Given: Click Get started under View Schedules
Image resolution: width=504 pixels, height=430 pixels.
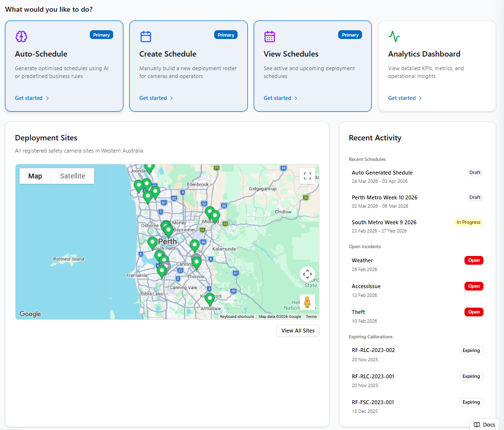Looking at the screenshot, I should click(281, 98).
